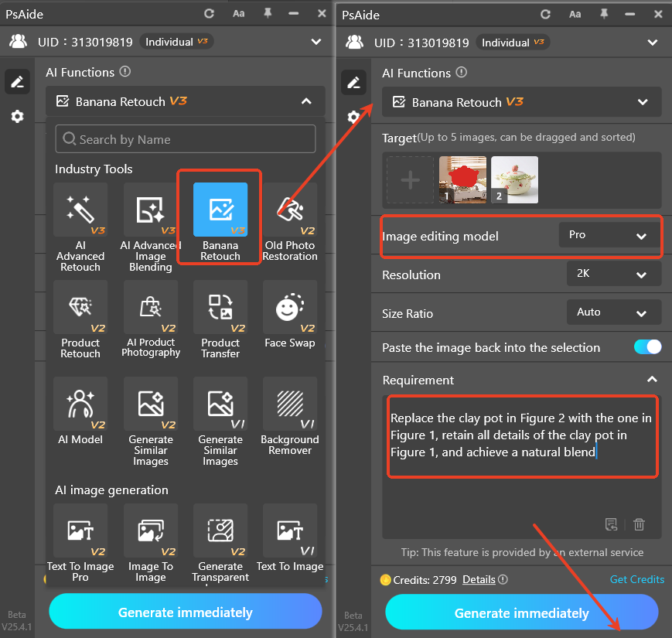This screenshot has height=638, width=672.
Task: Click the Product Retouch icon
Action: [x=80, y=307]
